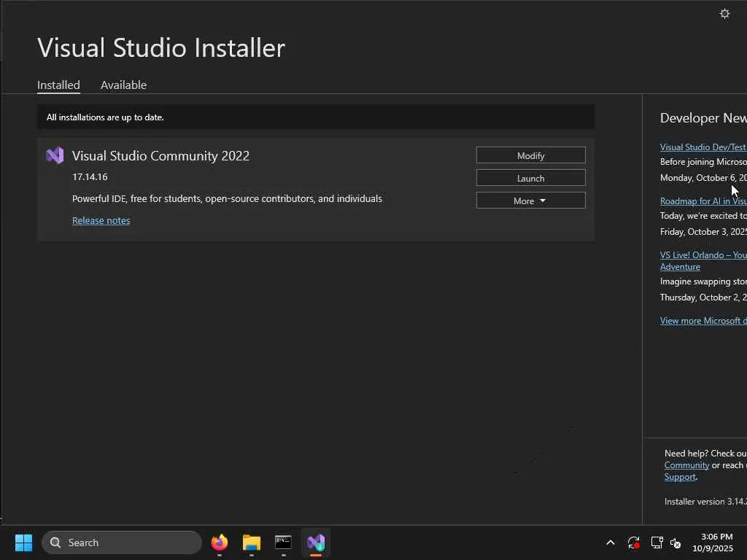747x560 pixels.
Task: Open VS Live! Orlando news link
Action: [703, 260]
